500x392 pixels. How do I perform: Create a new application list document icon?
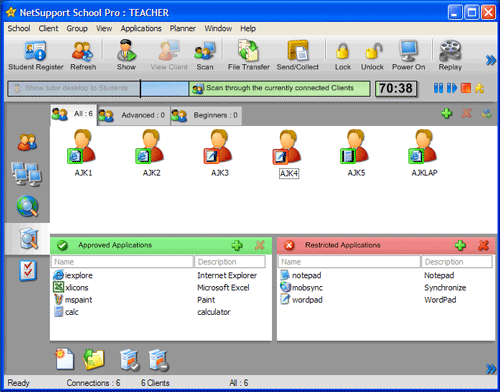tap(65, 359)
